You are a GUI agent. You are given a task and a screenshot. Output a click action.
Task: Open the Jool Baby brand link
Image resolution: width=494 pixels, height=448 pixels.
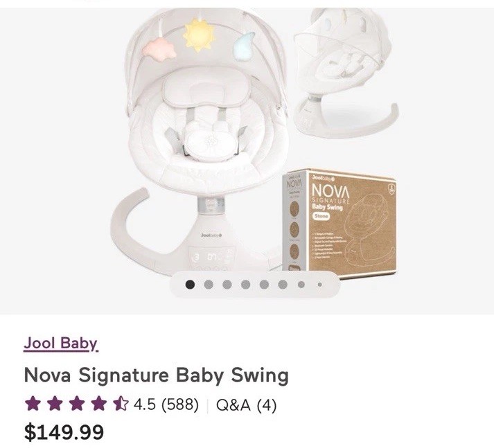point(60,343)
